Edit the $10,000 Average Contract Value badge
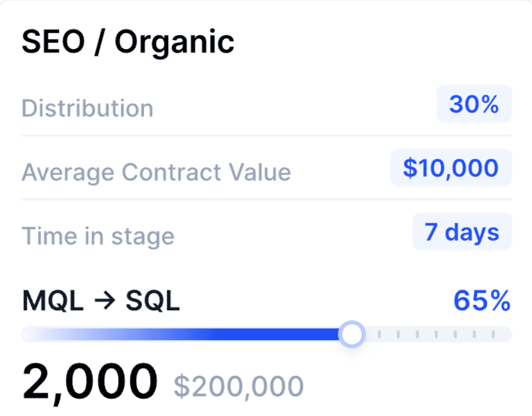532x416 pixels. [451, 168]
